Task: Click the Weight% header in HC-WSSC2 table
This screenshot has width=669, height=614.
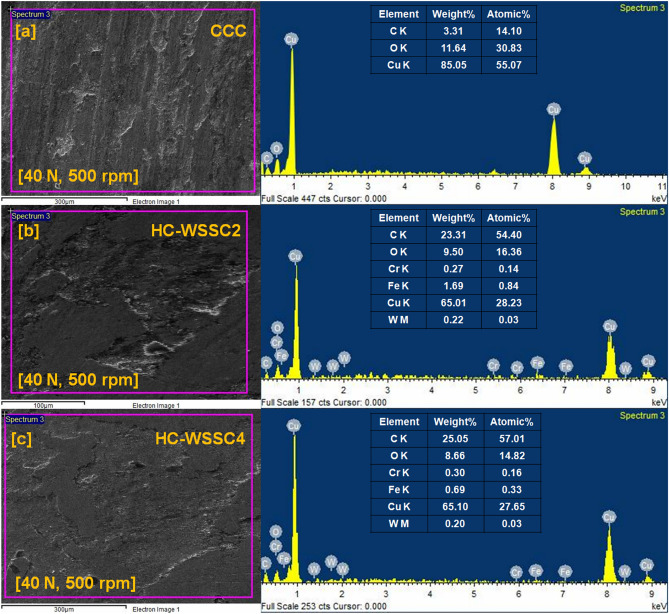Action: (x=454, y=218)
